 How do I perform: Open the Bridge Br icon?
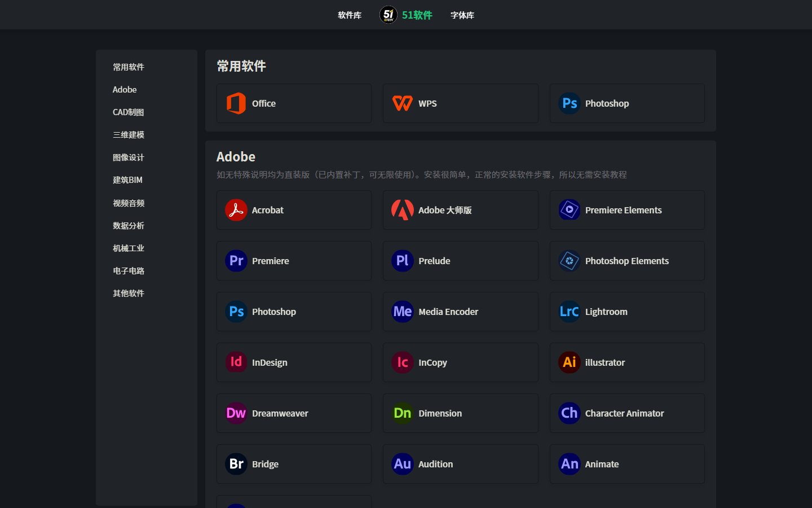point(236,464)
